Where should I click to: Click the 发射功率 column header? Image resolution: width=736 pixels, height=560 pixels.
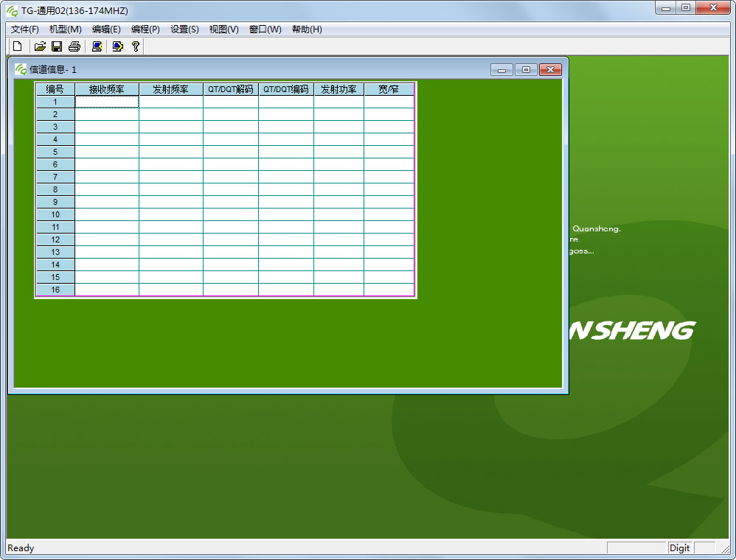[x=339, y=89]
